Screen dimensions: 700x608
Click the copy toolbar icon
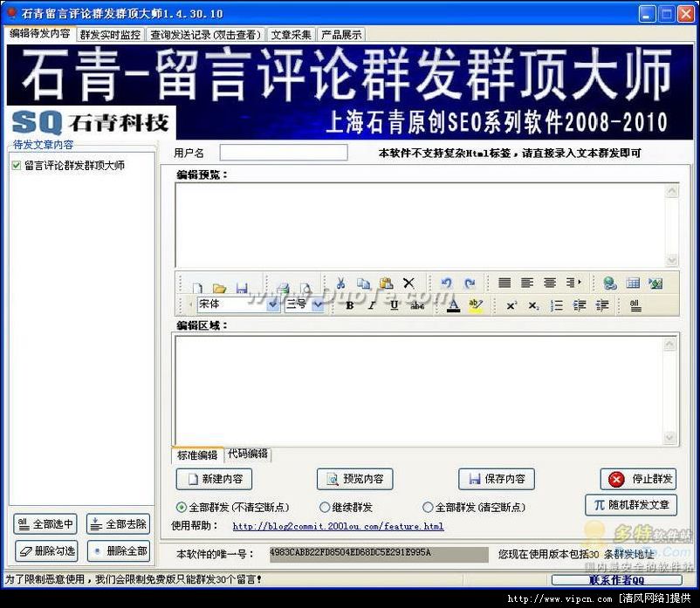[363, 283]
